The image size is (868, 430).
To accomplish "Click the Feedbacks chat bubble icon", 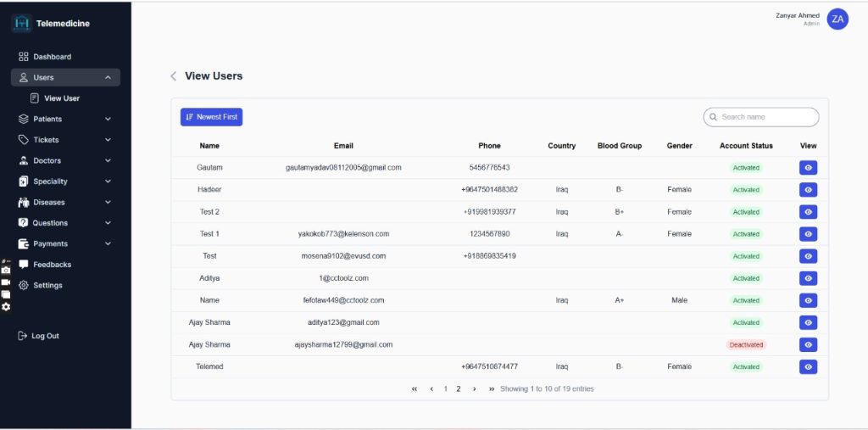I will [x=24, y=265].
